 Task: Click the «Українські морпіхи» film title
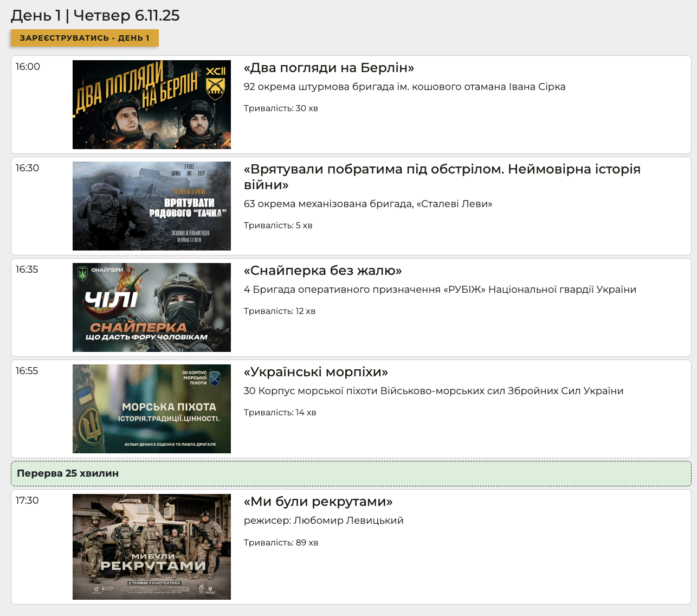click(x=316, y=372)
